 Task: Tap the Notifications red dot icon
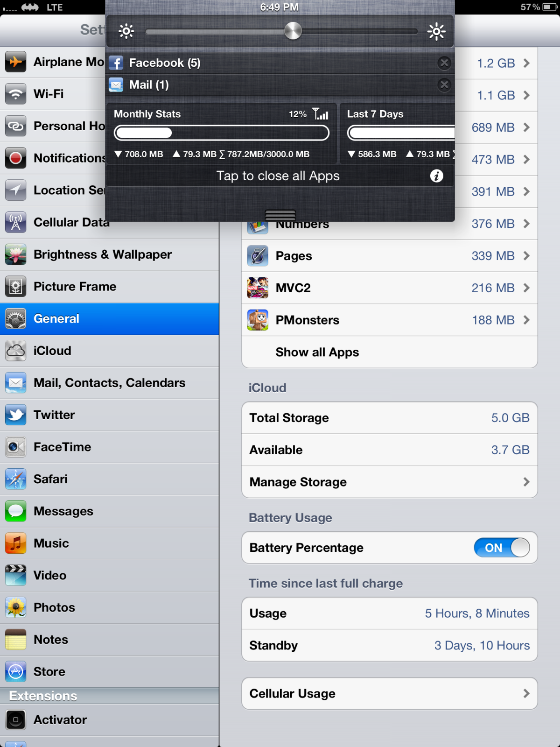pyautogui.click(x=16, y=158)
